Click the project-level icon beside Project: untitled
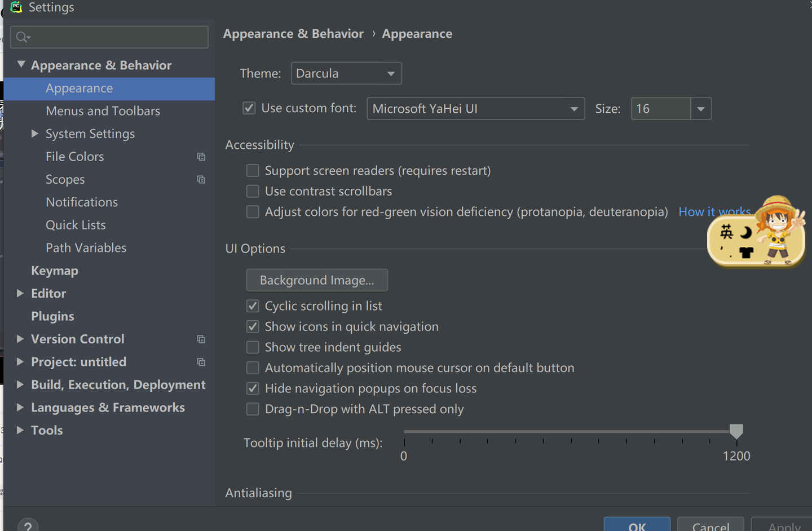 pyautogui.click(x=201, y=362)
